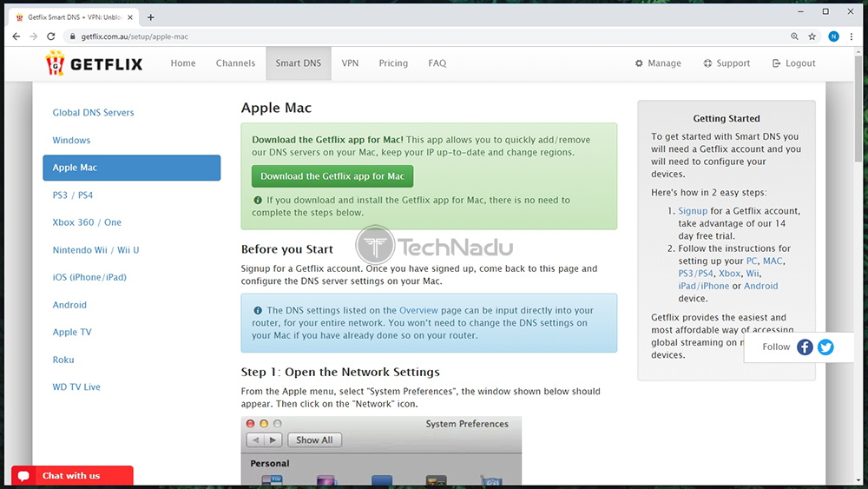Open the Channels nav item
The height and width of the screenshot is (489, 868).
point(235,63)
